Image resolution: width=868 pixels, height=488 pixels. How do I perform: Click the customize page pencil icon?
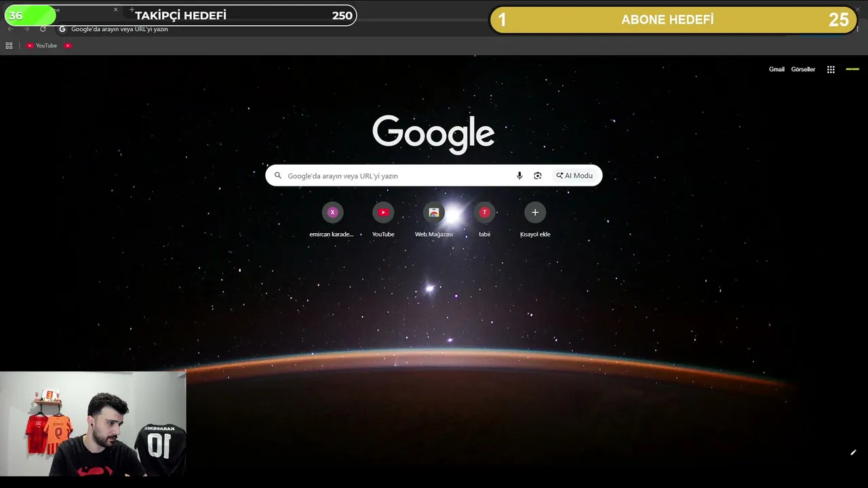[x=853, y=453]
